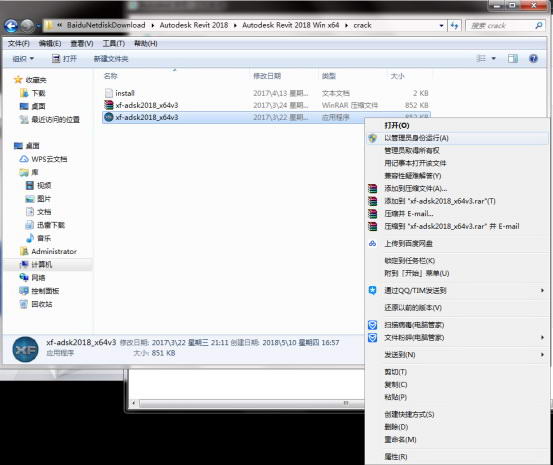Click the favorites star icon
Viewport: 553px width, 465px height.
(18, 80)
